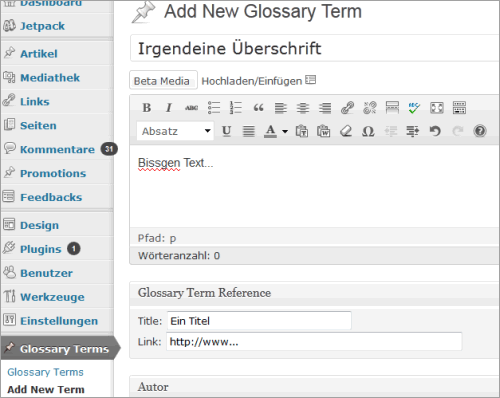Open the text color picker arrow
Viewport: 500px width, 398px height.
click(x=285, y=131)
